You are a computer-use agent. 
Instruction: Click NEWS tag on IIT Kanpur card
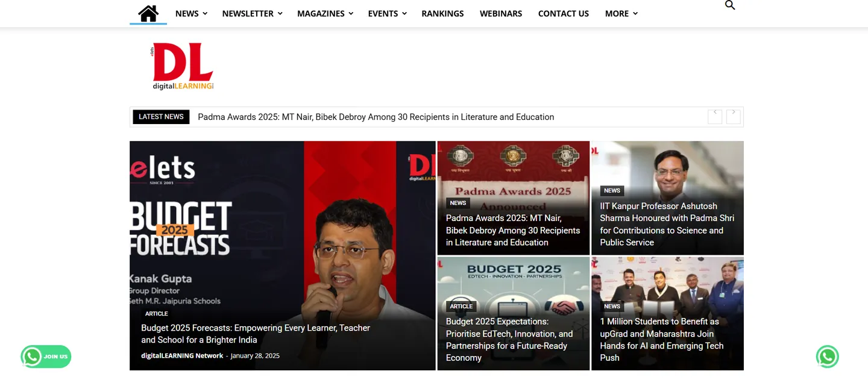point(612,191)
